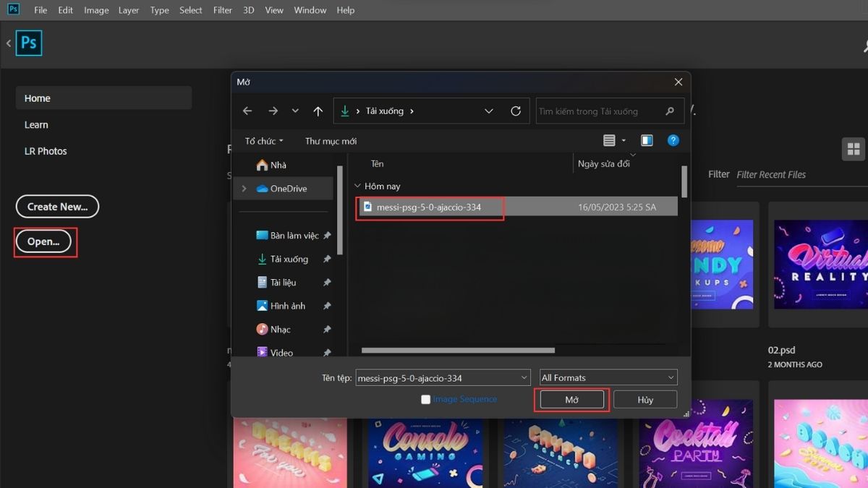
Task: Open the dialog help question mark icon
Action: point(673,140)
